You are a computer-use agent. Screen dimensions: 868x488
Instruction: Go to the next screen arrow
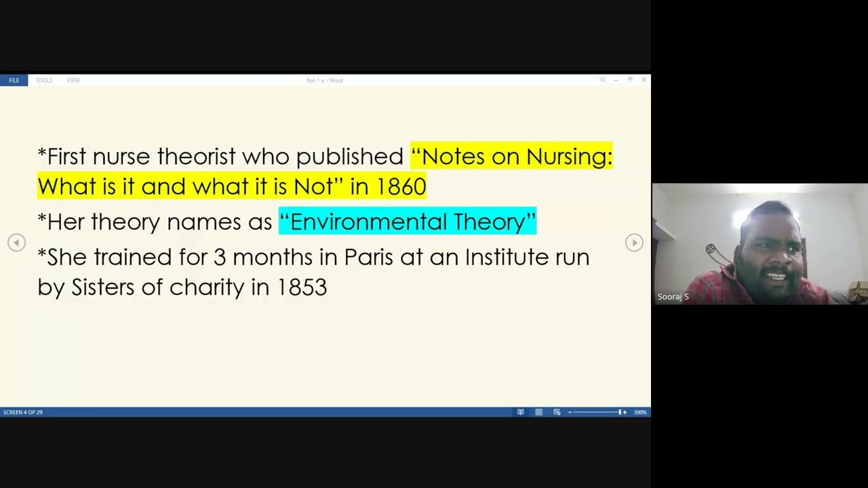pyautogui.click(x=634, y=242)
